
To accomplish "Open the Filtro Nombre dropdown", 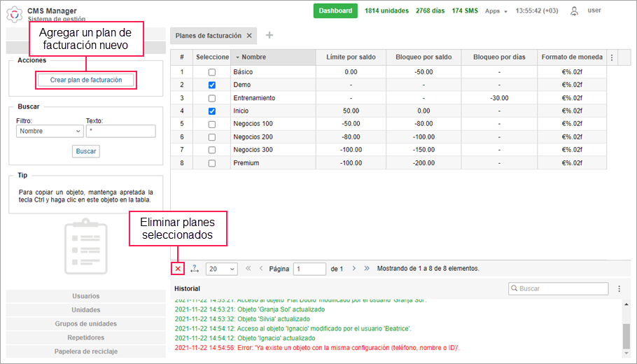I will click(50, 131).
